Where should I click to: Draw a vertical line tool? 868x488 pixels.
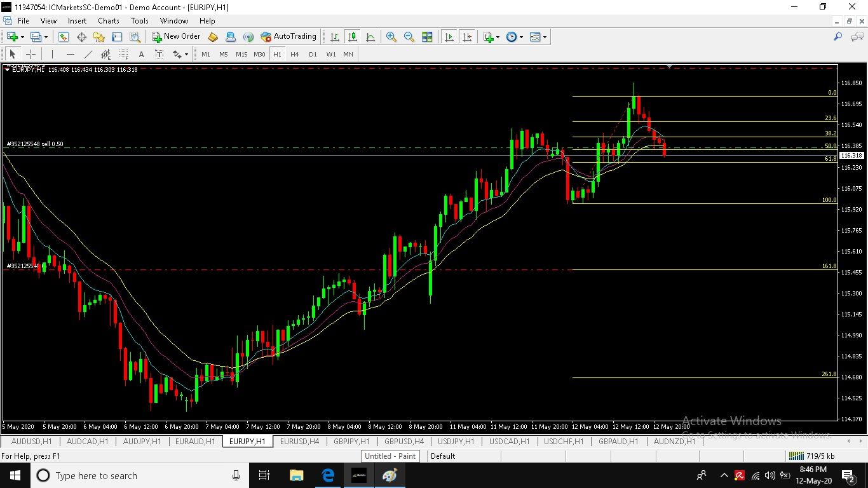[x=52, y=54]
